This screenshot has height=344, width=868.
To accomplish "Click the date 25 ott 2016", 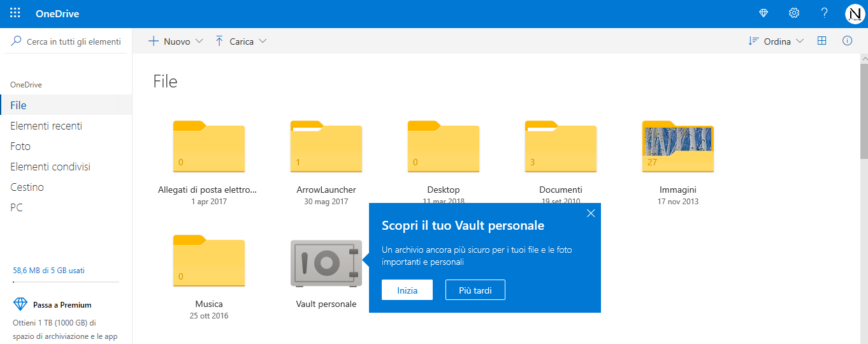I will point(209,316).
